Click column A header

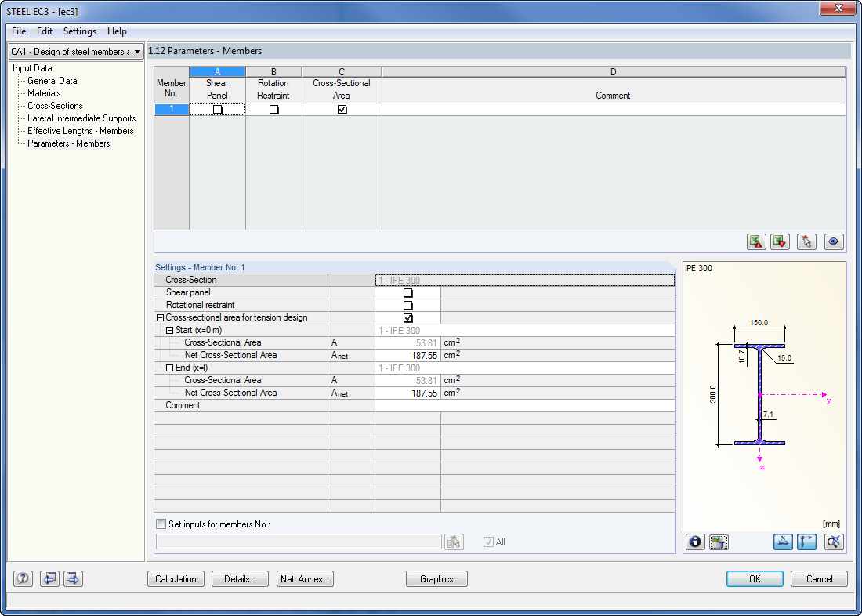pos(218,72)
